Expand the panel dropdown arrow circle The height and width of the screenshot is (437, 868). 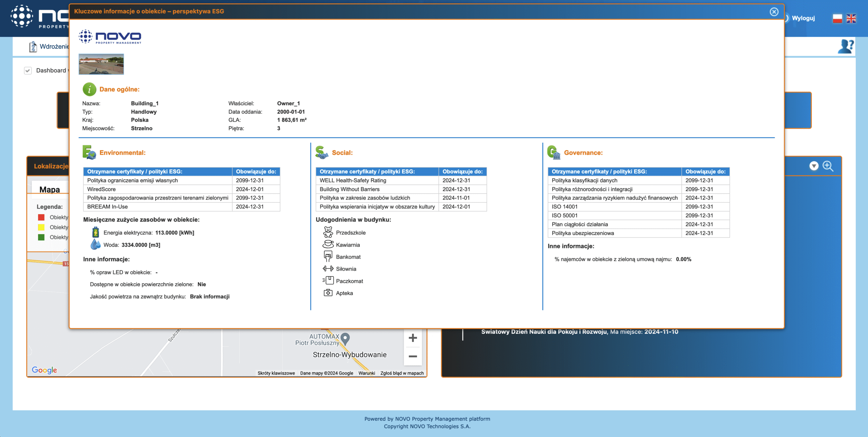(814, 166)
